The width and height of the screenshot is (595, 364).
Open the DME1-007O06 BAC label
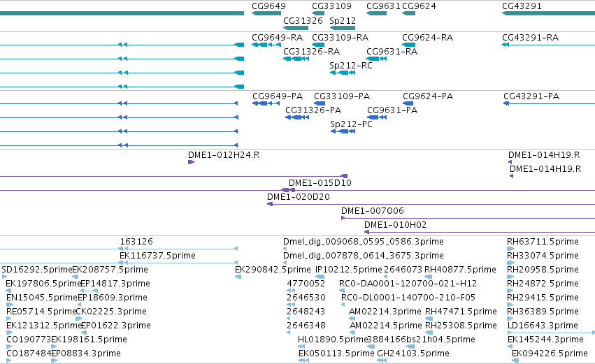[373, 211]
